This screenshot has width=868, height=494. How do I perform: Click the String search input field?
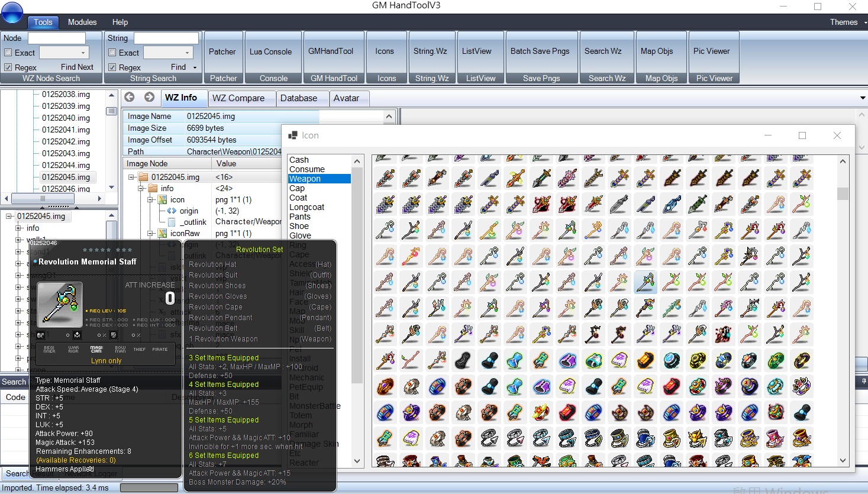pyautogui.click(x=166, y=38)
